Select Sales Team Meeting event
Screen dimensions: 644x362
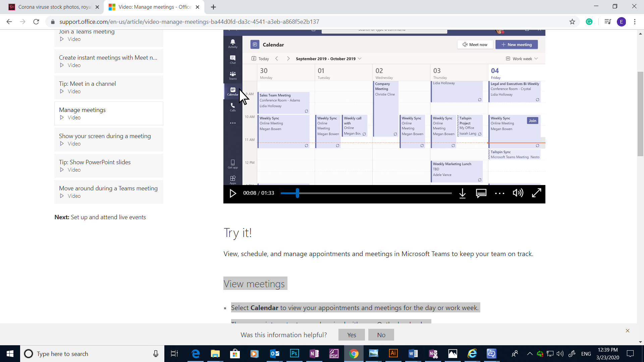[283, 103]
